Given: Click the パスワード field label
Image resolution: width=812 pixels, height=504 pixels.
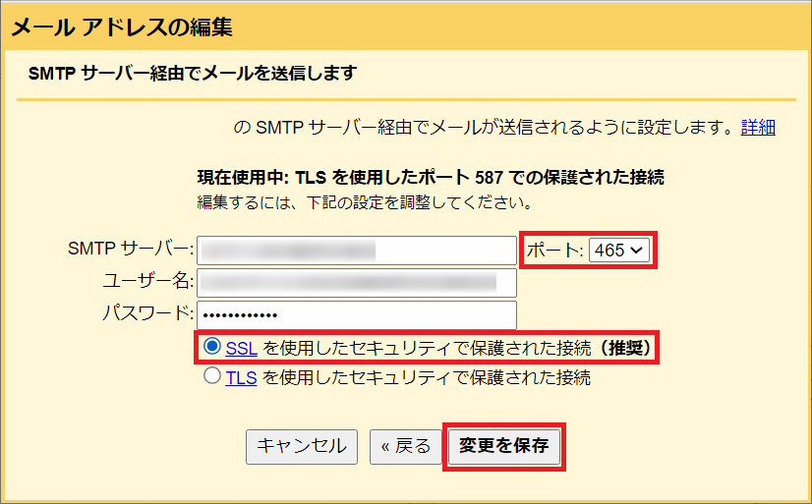Looking at the screenshot, I should coord(147,314).
